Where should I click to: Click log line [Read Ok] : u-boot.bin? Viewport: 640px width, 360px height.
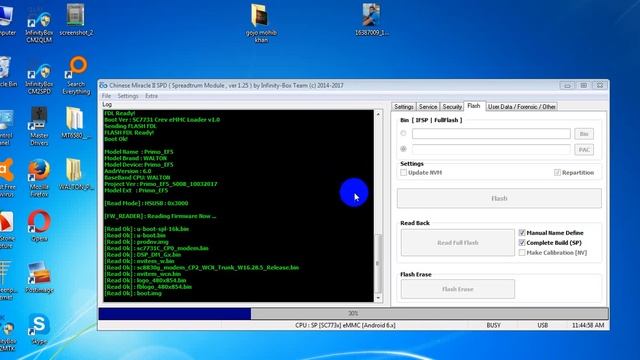[135, 235]
